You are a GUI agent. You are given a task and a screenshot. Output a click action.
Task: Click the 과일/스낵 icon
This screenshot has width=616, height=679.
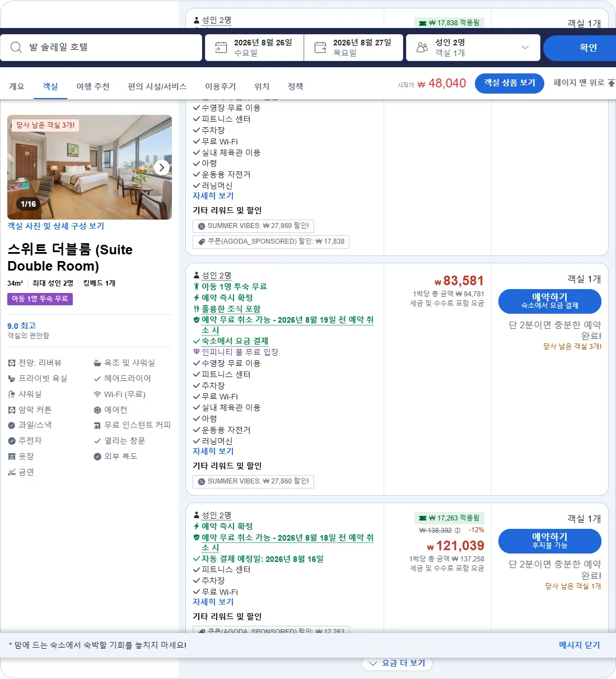[12, 425]
